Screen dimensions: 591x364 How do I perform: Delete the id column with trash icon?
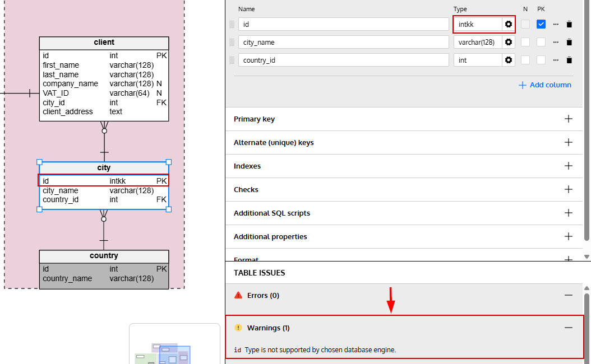pyautogui.click(x=569, y=25)
